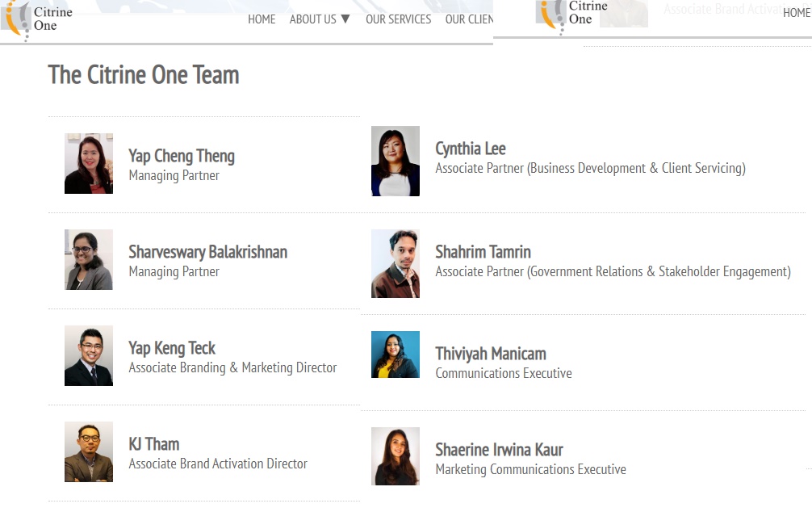This screenshot has width=812, height=512.
Task: Click the Cynthia Lee name heading
Action: point(471,149)
